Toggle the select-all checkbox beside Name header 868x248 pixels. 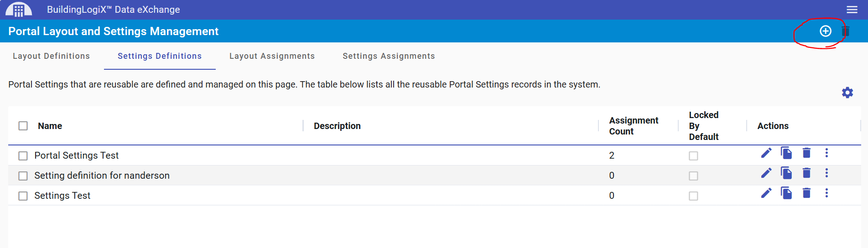click(x=23, y=126)
